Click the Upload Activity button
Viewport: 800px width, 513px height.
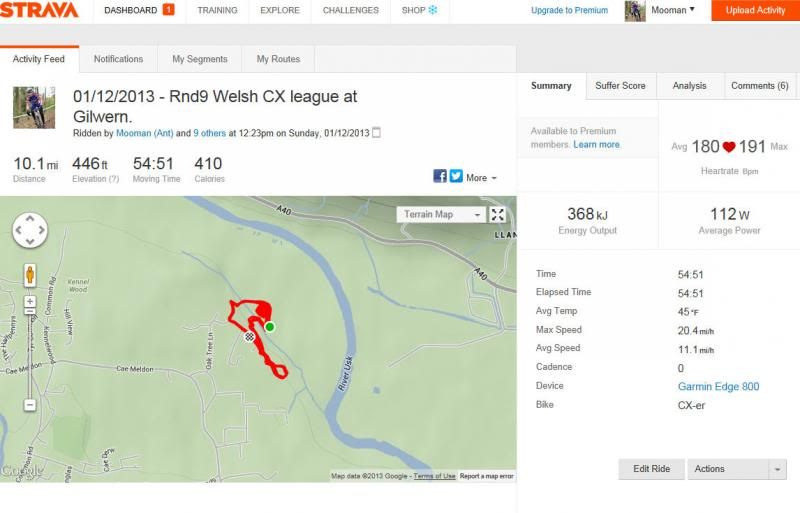coord(755,11)
